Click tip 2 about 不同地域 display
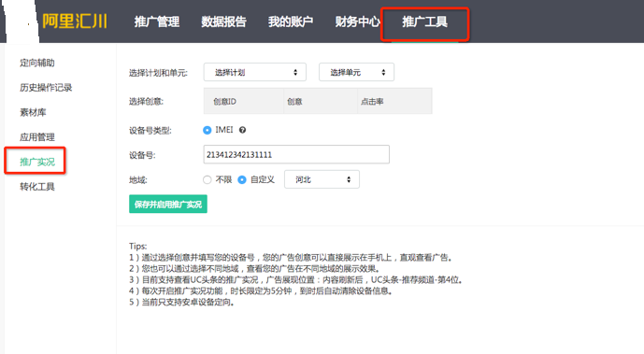This screenshot has height=354, width=644. coord(254,269)
